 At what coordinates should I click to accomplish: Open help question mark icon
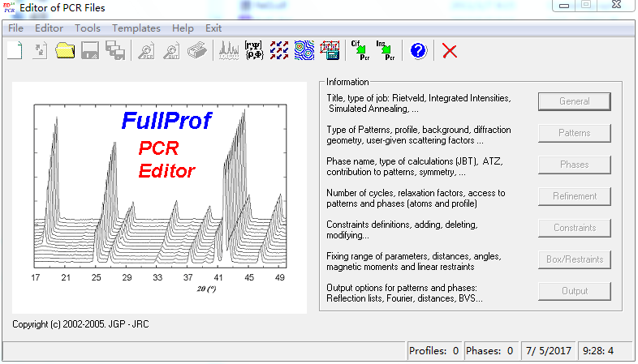click(x=418, y=51)
